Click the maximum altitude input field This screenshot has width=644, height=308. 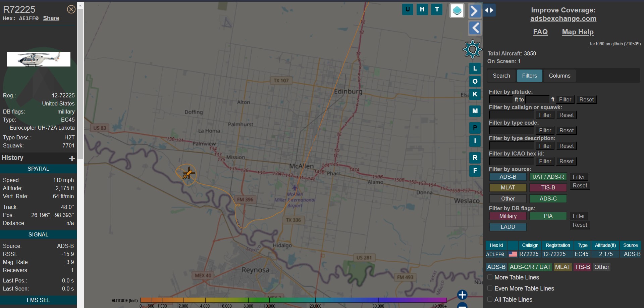tap(537, 99)
